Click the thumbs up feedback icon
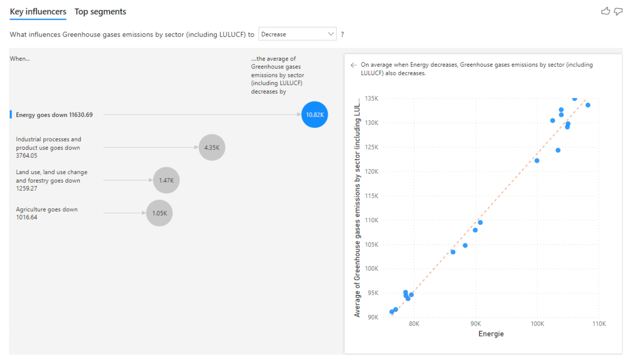Viewport: 632px width, 364px height. click(x=605, y=11)
